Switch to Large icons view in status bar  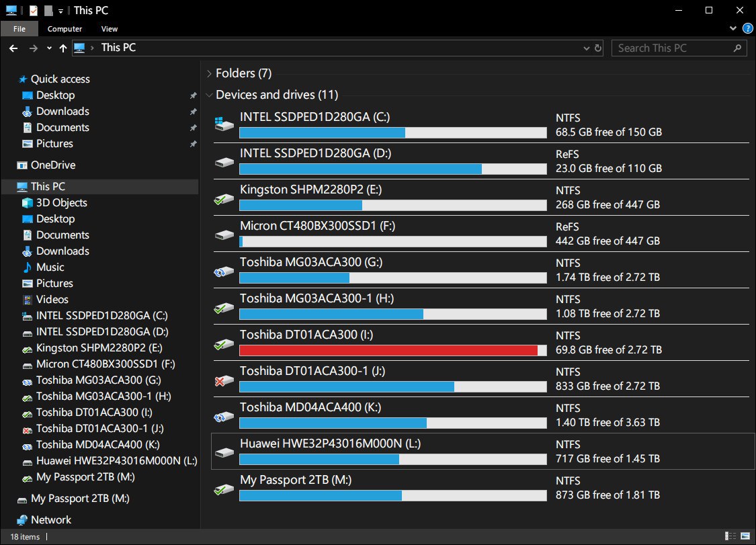[x=745, y=536]
